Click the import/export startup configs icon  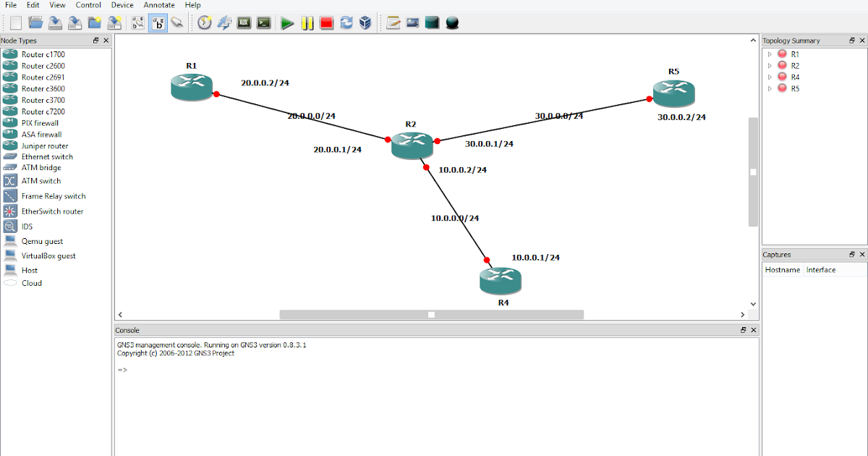tap(224, 23)
